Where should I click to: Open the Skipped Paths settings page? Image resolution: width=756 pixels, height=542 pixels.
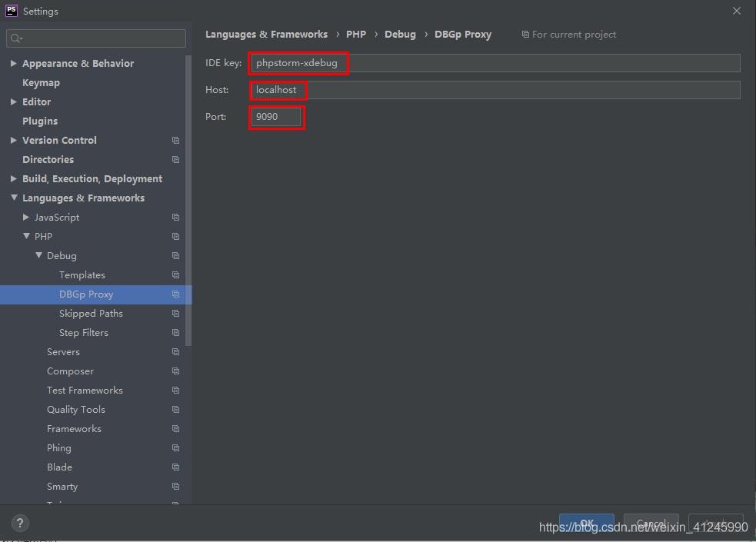point(91,314)
